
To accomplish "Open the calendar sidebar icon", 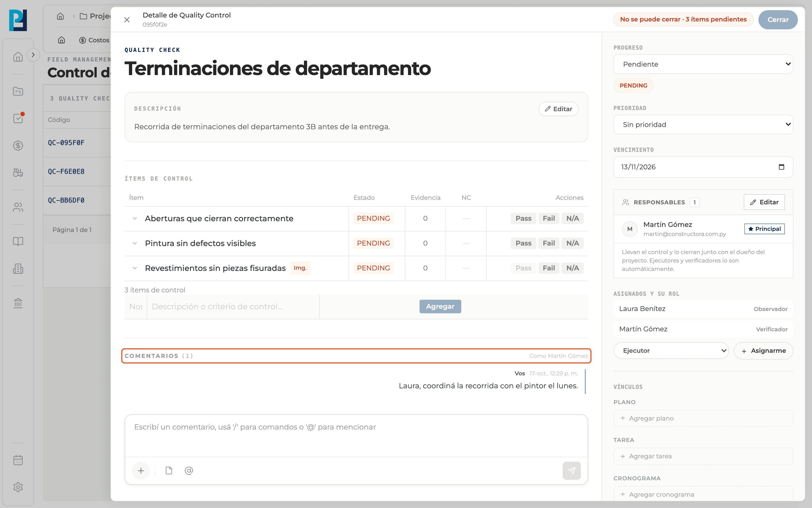I will (18, 460).
